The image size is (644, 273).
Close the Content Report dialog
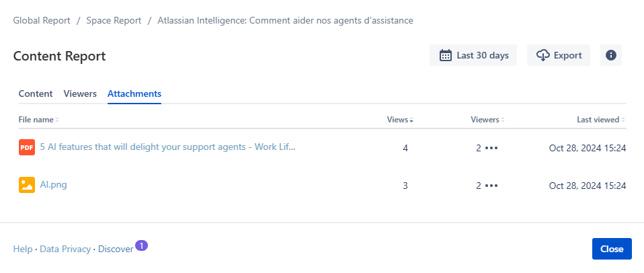612,249
